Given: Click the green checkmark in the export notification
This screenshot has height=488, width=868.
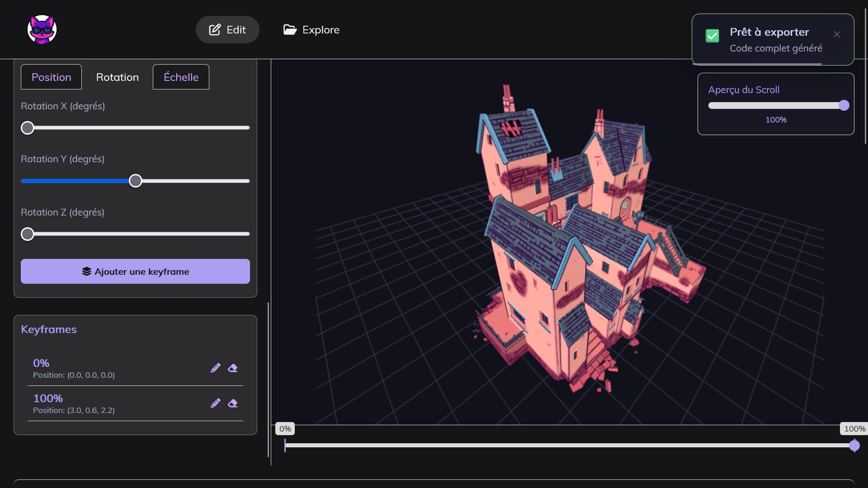Looking at the screenshot, I should (x=712, y=36).
